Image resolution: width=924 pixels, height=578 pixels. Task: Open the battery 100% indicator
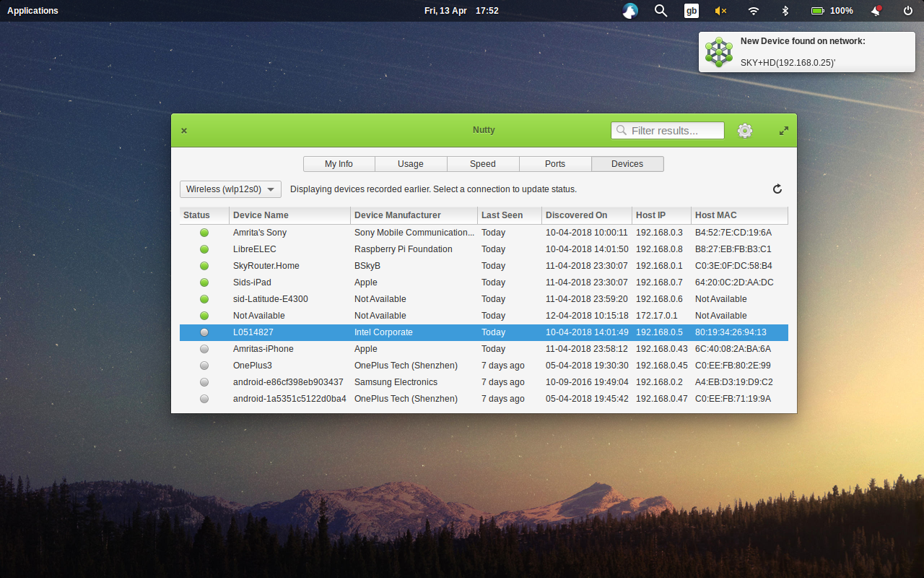click(x=832, y=11)
